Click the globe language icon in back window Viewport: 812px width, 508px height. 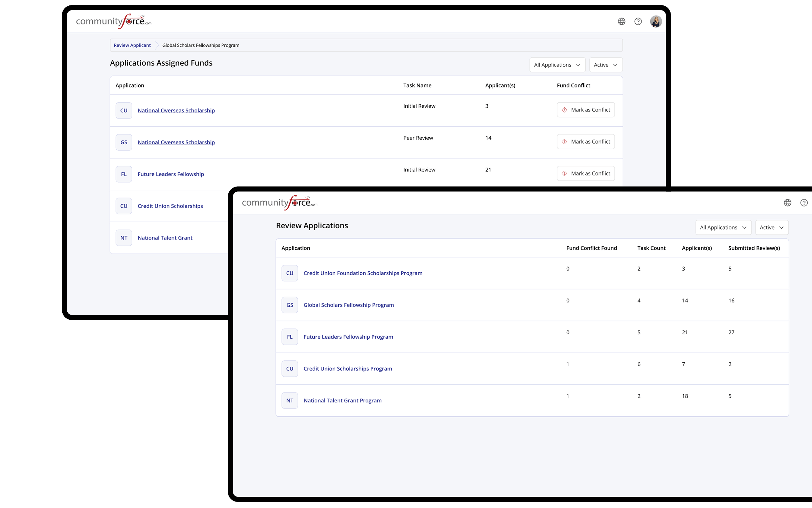point(622,21)
